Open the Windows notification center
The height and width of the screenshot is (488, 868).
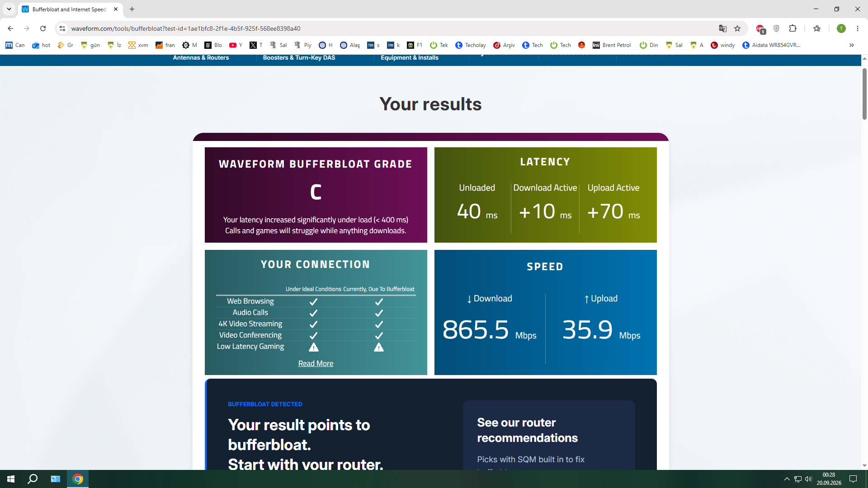[x=853, y=479]
